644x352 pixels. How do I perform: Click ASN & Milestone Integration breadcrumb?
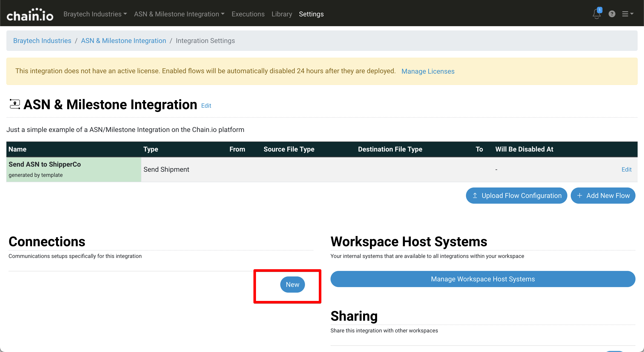click(123, 41)
